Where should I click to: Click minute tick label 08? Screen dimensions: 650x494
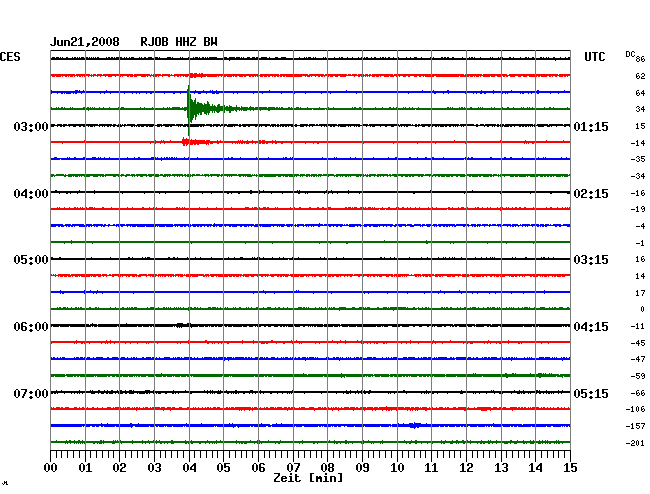pos(327,468)
